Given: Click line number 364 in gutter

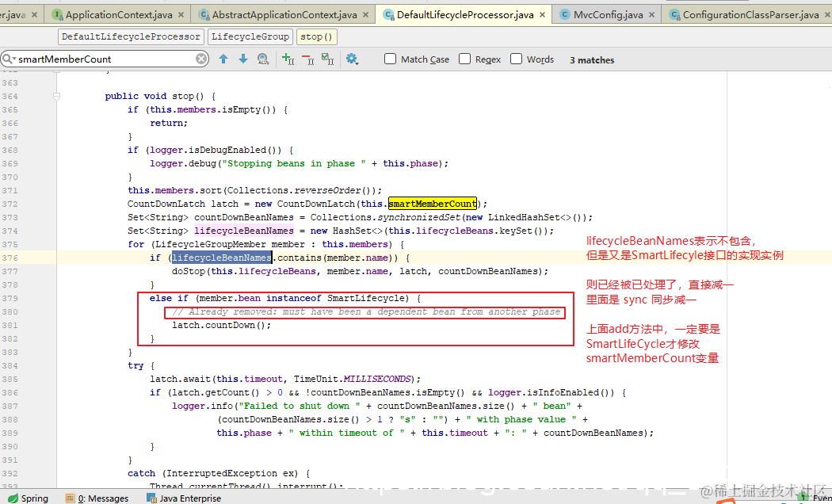Looking at the screenshot, I should coord(10,96).
